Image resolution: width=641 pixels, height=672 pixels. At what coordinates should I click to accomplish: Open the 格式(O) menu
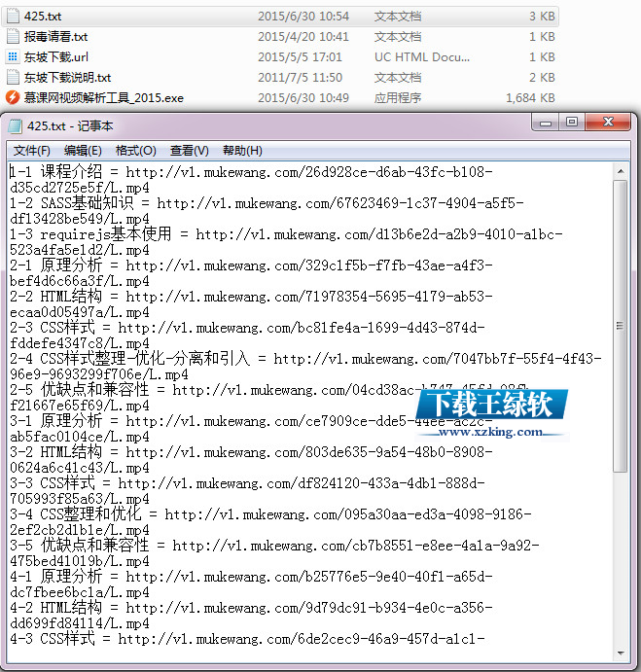click(x=135, y=151)
